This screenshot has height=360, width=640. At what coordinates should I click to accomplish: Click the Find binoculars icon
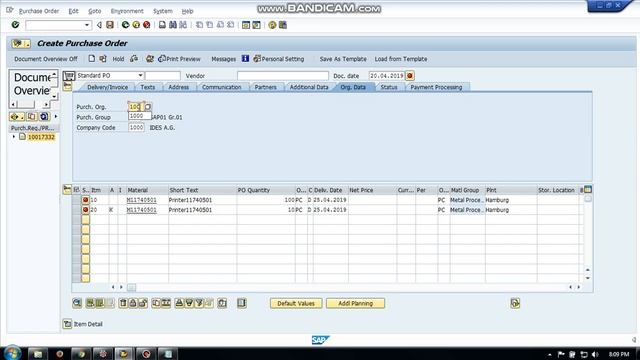click(x=173, y=25)
